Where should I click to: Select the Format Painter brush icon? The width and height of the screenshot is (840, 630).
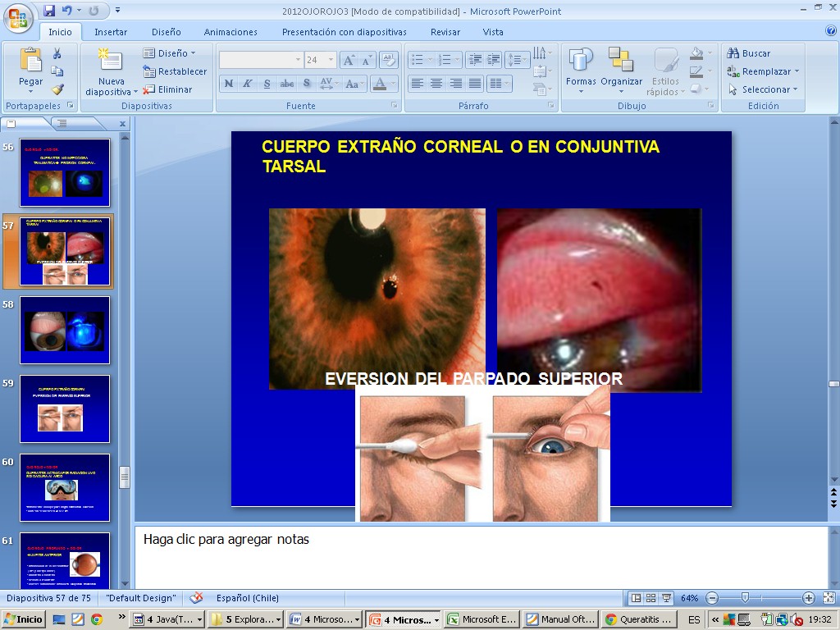tap(57, 89)
